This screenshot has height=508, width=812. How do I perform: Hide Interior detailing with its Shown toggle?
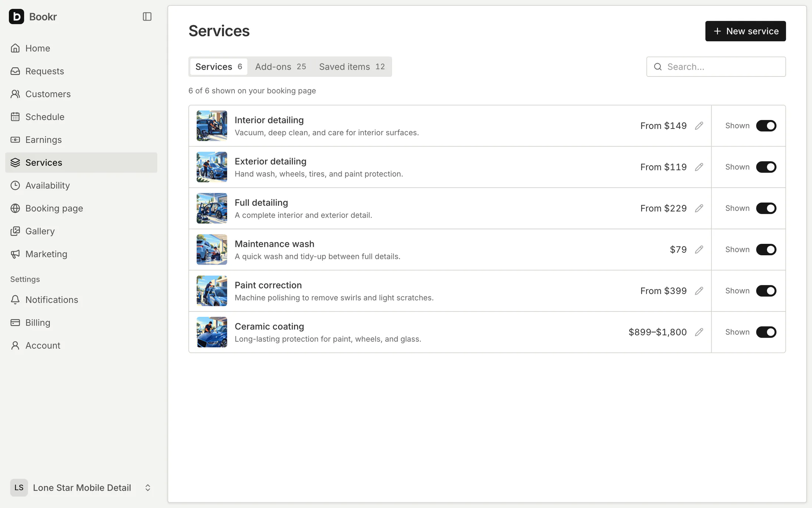coord(766,126)
